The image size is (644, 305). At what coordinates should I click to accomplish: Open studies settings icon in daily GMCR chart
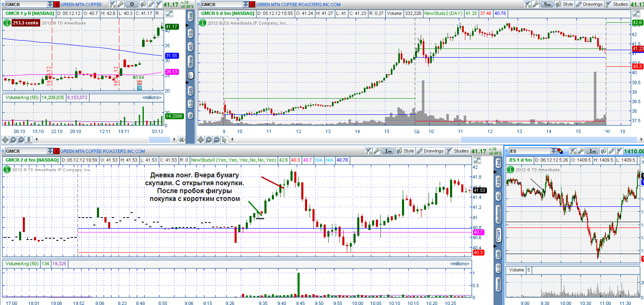[x=112, y=5]
